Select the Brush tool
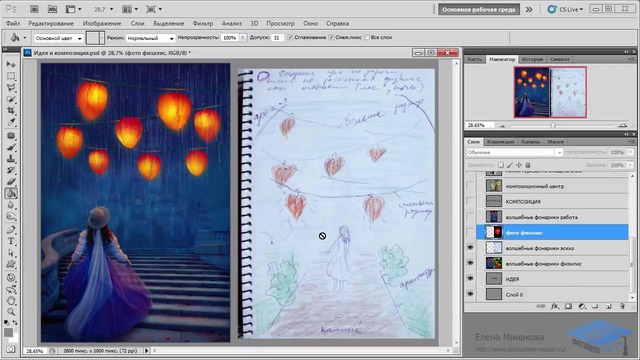Viewport: 640px width, 360px height. point(11,147)
